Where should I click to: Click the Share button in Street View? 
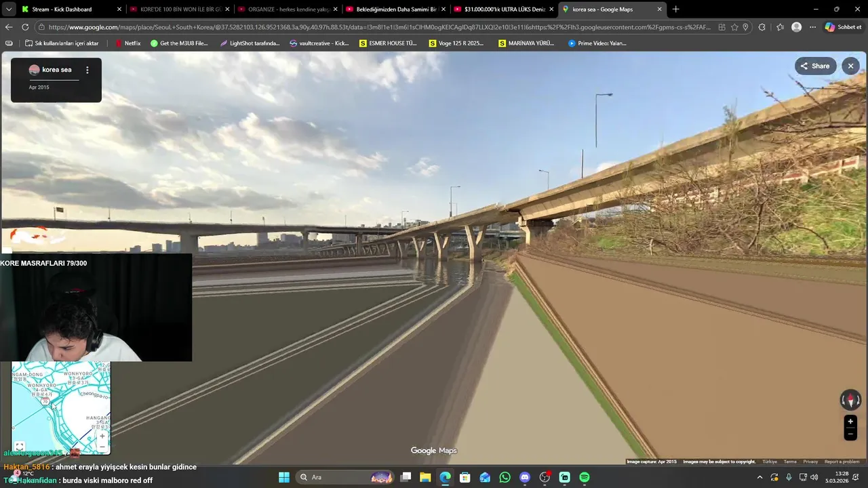pyautogui.click(x=815, y=66)
